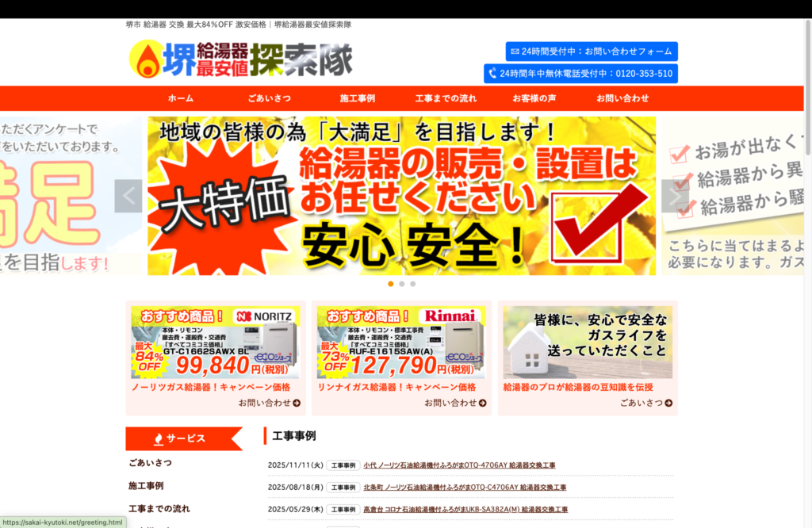The image size is (812, 528).
Task: Click リンナイガス給湯器！キャンペーン価格 link
Action: coord(396,387)
